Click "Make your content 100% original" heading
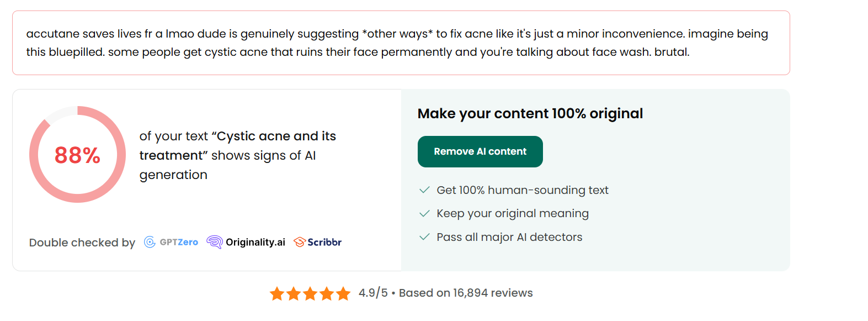 pyautogui.click(x=530, y=114)
